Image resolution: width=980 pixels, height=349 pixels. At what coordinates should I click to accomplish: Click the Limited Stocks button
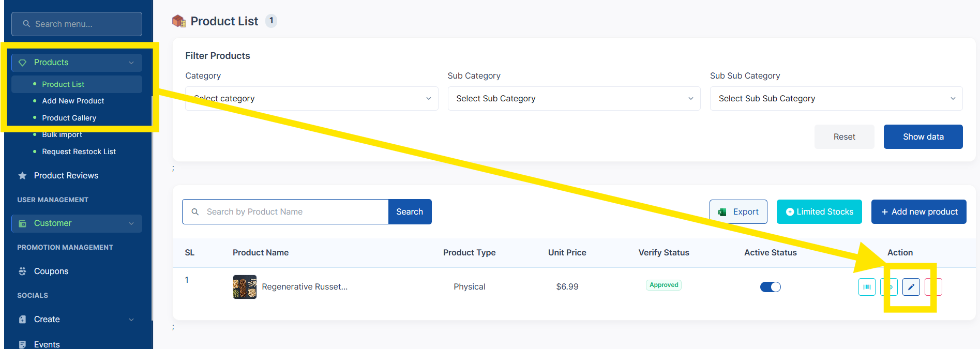click(819, 212)
